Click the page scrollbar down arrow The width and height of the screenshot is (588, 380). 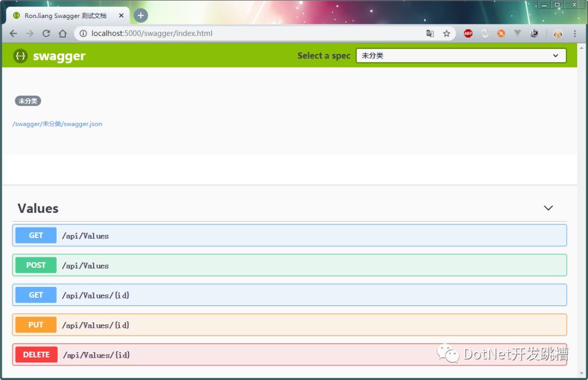click(581, 373)
